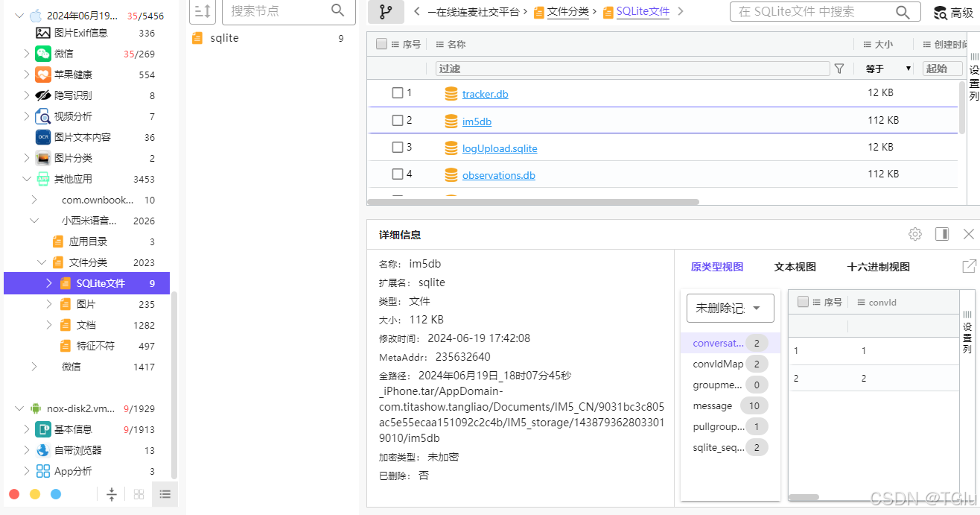The width and height of the screenshot is (980, 515).
Task: Tick the header checkbox in record table
Action: tap(803, 302)
